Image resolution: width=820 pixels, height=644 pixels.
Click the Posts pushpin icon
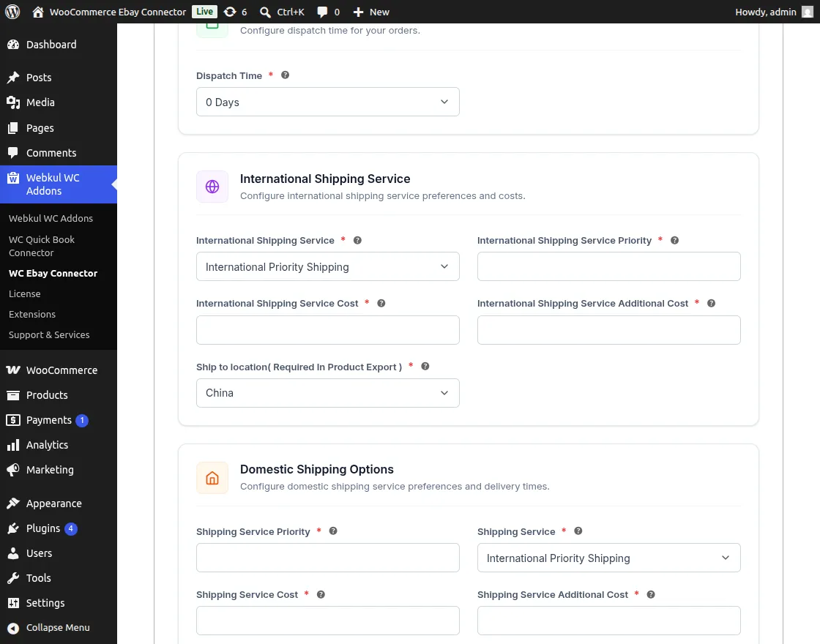pyautogui.click(x=13, y=78)
